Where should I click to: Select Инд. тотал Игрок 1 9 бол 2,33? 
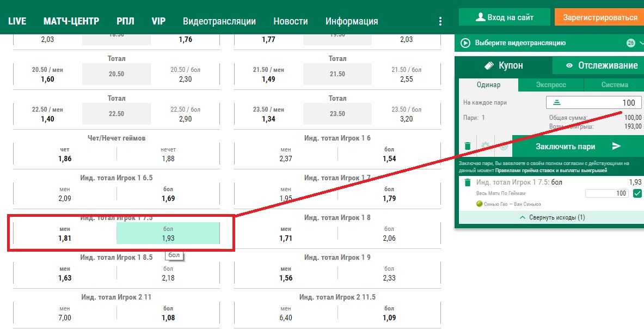click(x=389, y=273)
